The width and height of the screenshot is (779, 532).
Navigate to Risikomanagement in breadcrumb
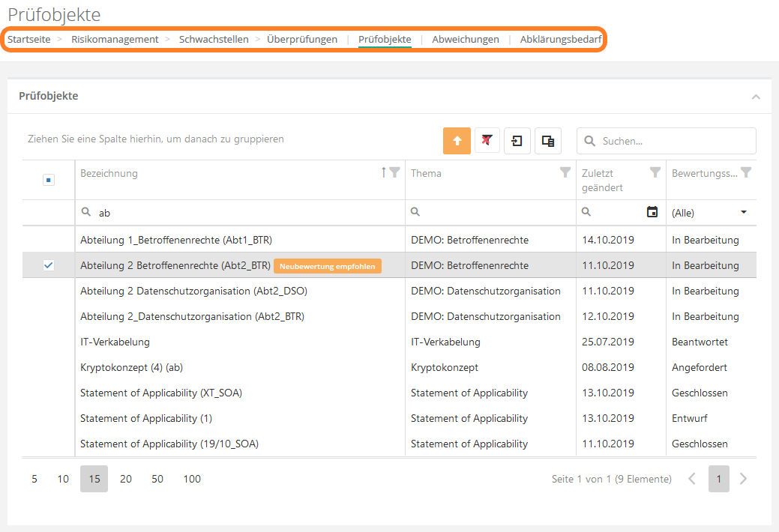[x=115, y=40]
